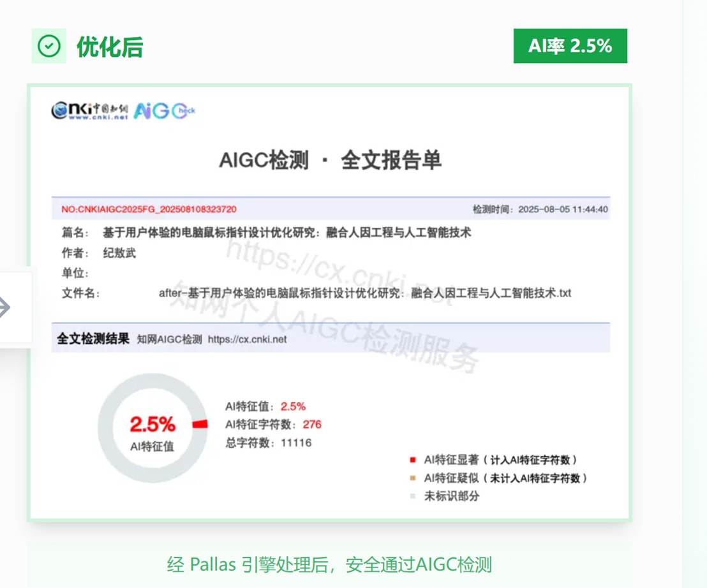Click the 全文检测结果 section header
The image size is (707, 588).
tap(93, 339)
